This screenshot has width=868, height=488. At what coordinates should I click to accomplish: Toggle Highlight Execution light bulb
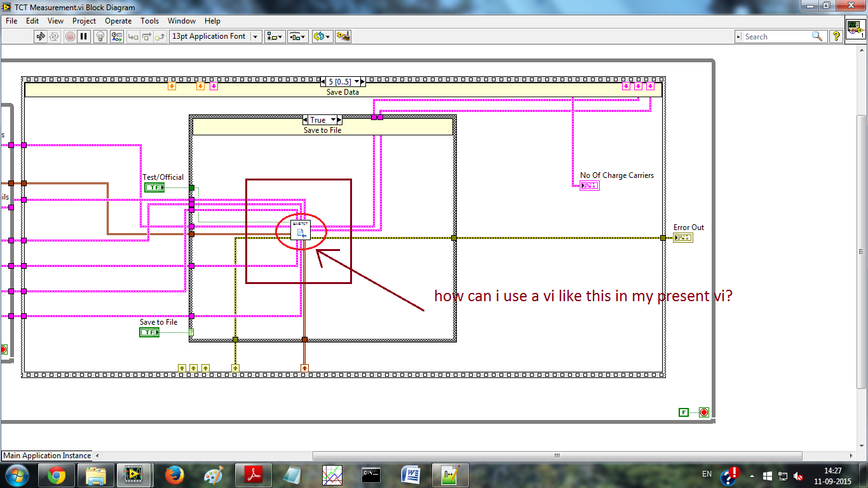pos(100,36)
